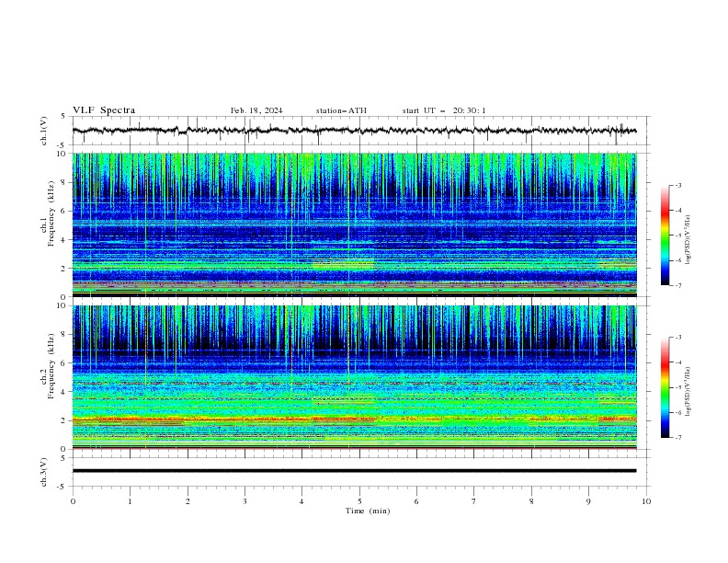728x563 pixels.
Task: Click the "Time (min)" x-axis label
Action: pos(368,511)
